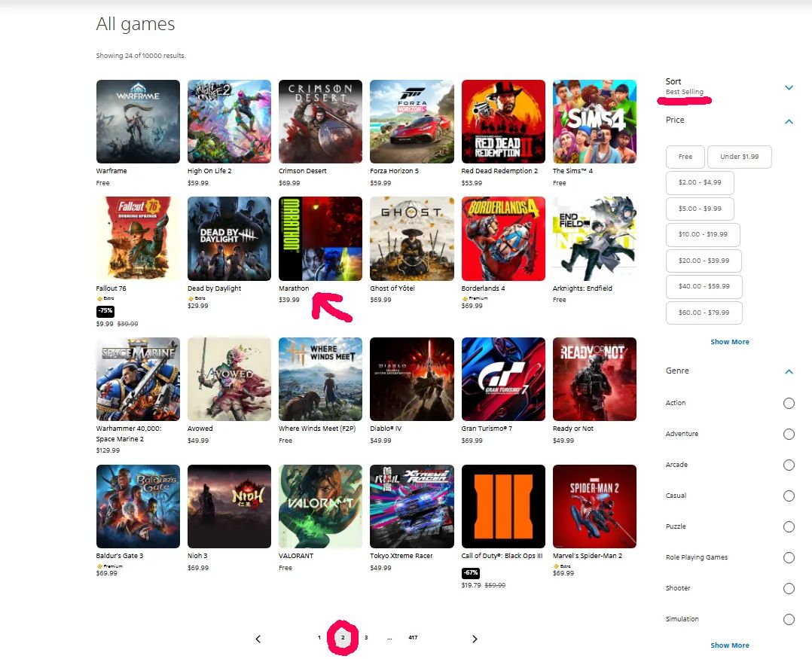Filter by Free price button

coord(685,157)
